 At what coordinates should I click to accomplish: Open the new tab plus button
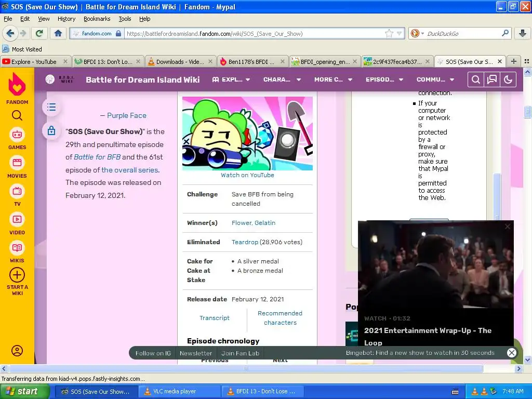click(514, 61)
